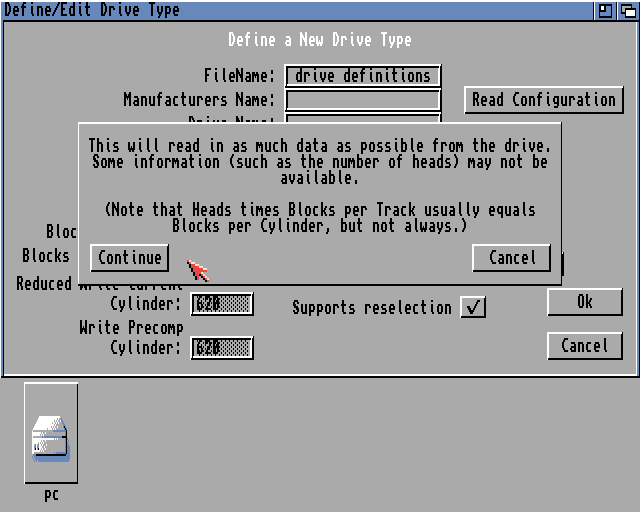Click the Supports reselection label text
Image resolution: width=640 pixels, height=512 pixels.
click(371, 308)
